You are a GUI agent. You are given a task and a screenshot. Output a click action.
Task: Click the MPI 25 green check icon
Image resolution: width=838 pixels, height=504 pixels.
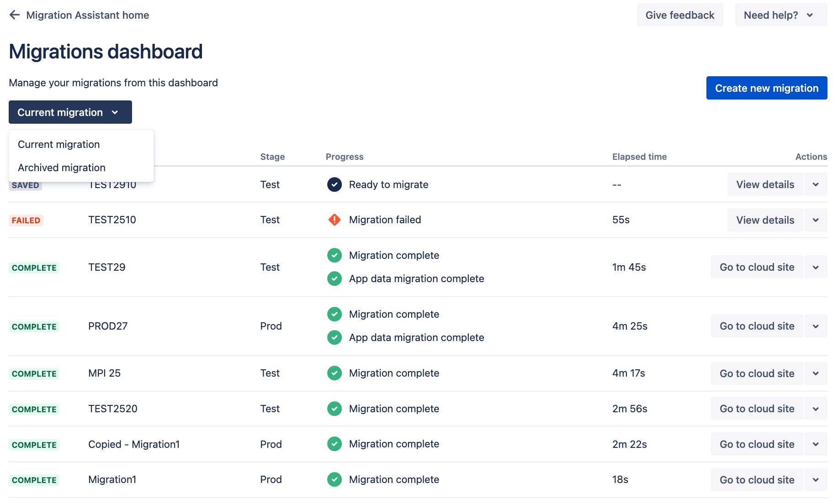[334, 373]
